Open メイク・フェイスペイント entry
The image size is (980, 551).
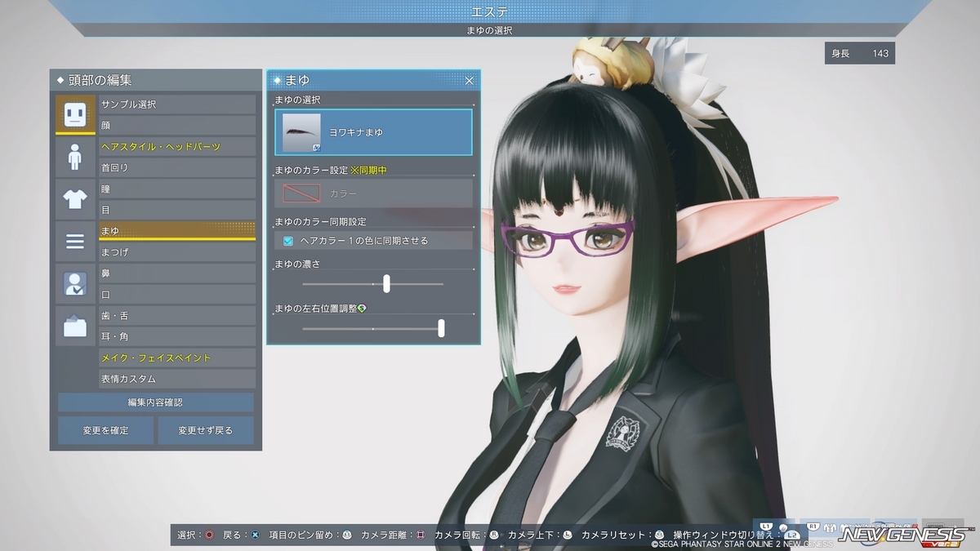click(x=177, y=358)
